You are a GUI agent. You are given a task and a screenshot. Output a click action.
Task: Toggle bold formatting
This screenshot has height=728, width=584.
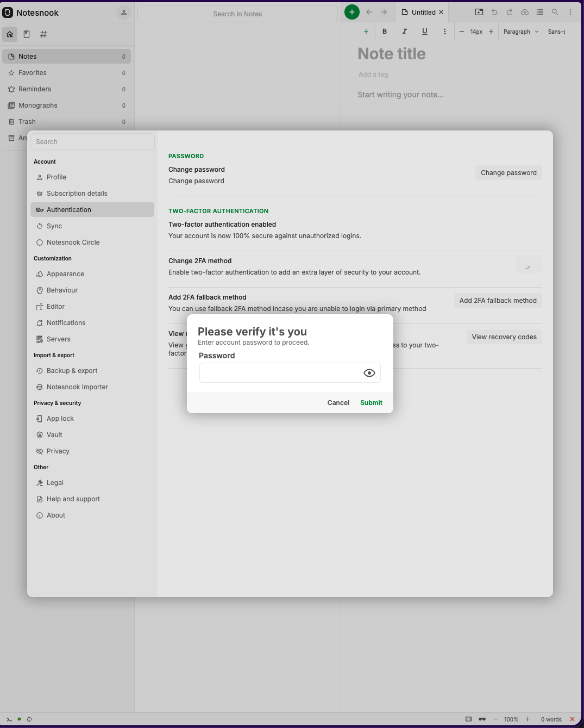(x=385, y=32)
